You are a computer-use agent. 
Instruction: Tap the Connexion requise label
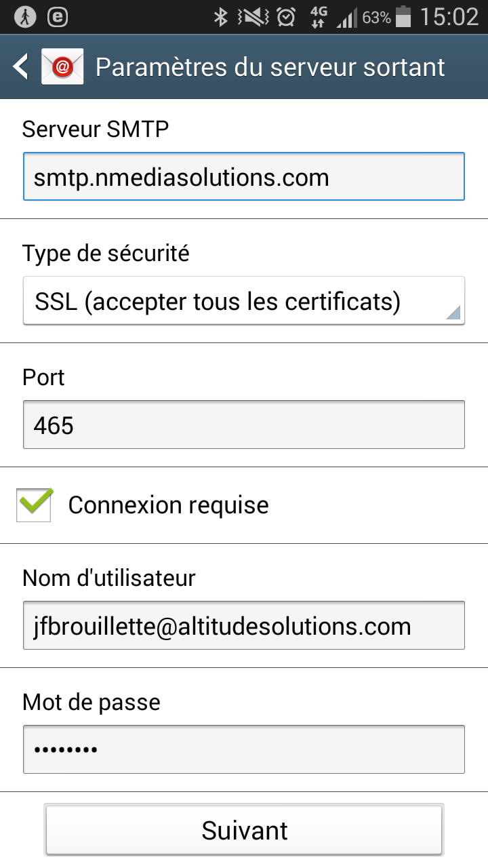169,505
